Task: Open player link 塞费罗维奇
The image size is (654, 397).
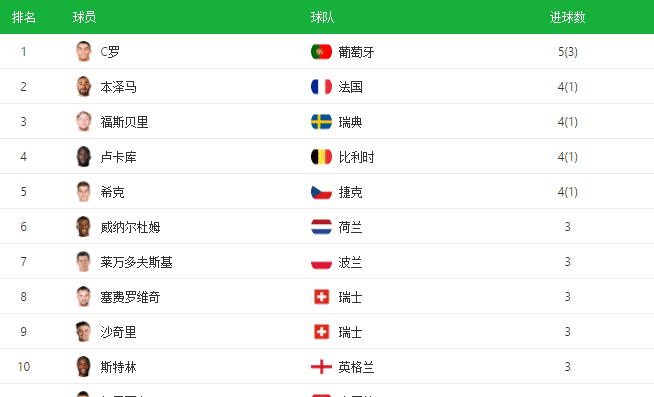Action: click(130, 297)
